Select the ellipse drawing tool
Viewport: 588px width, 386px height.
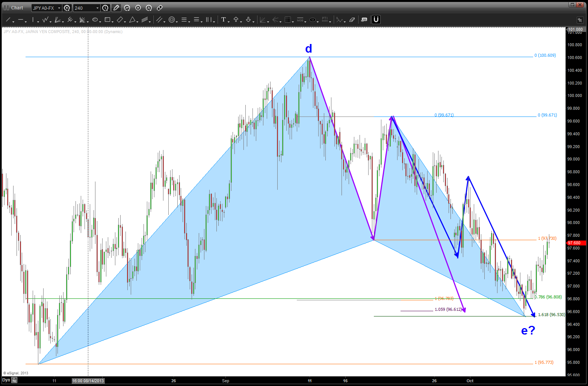coord(95,20)
